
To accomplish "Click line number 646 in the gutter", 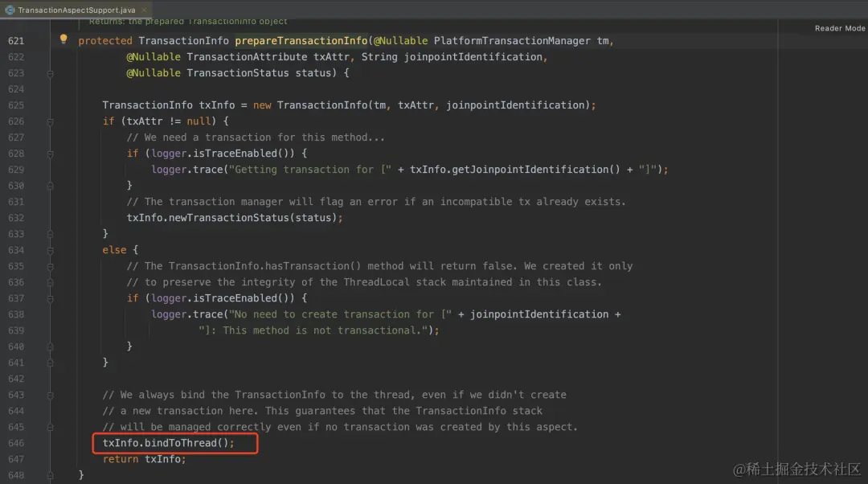I will click(x=16, y=443).
